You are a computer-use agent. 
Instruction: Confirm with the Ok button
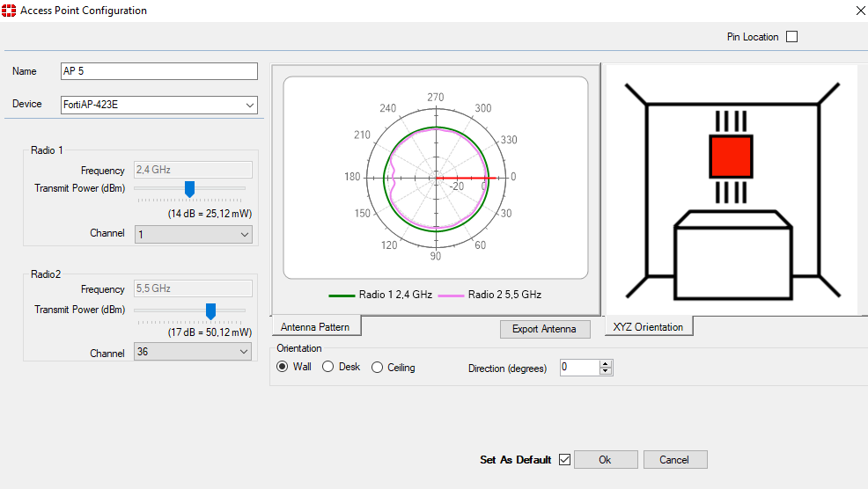[606, 460]
